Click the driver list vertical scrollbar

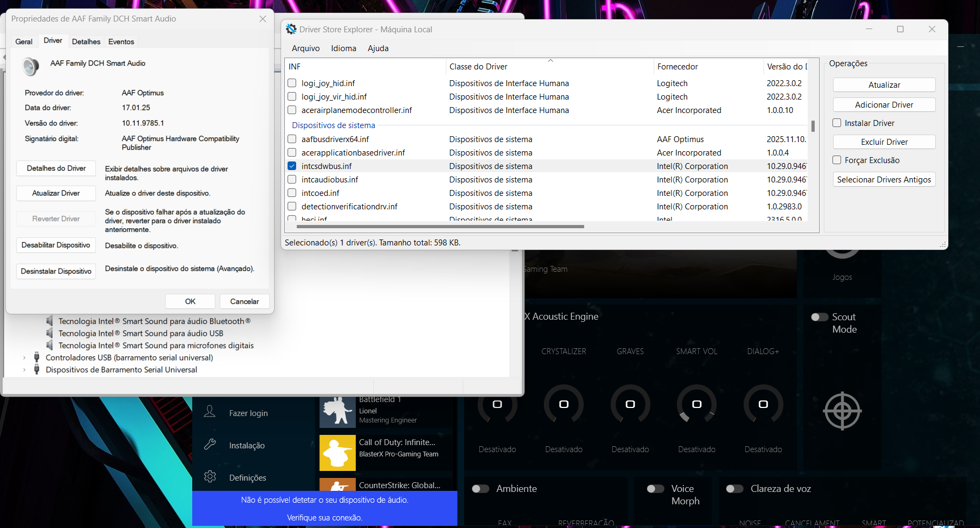point(813,126)
